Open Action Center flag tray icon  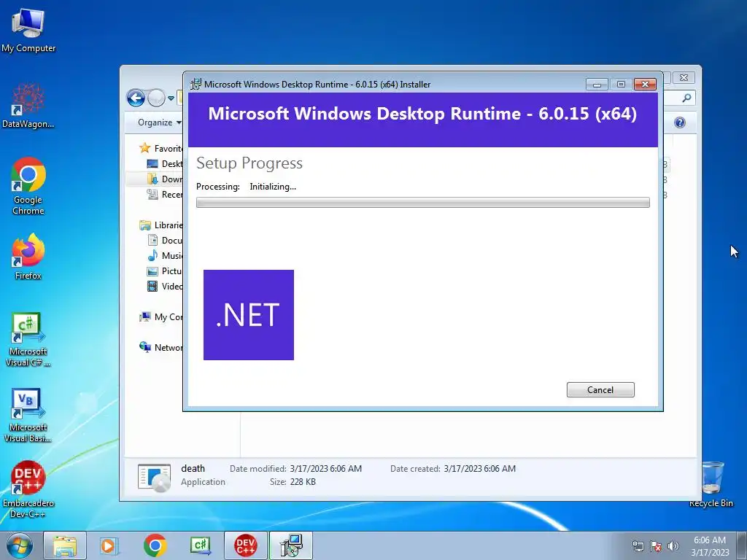[656, 546]
